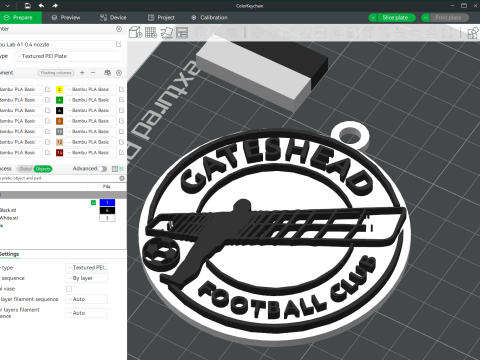
Task: Open the Flushing volumes dialog
Action: (56, 73)
